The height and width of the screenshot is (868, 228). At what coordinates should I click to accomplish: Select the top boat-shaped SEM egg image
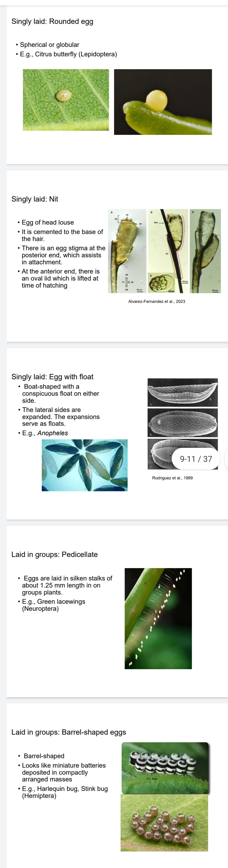[x=183, y=393]
